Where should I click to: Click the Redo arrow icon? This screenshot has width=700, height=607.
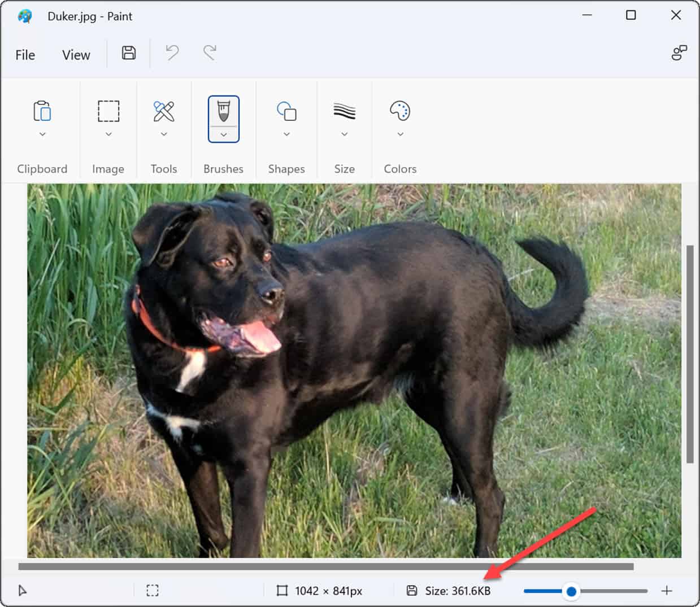(209, 53)
